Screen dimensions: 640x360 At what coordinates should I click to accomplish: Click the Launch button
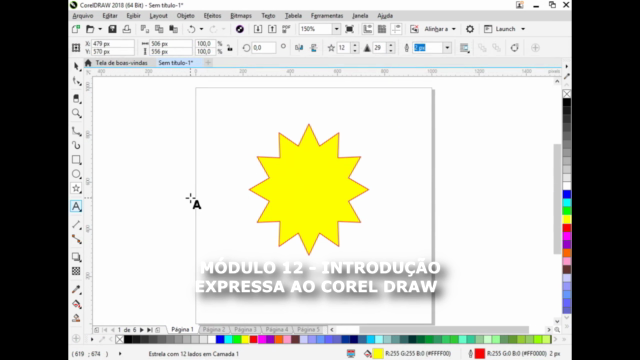point(500,29)
